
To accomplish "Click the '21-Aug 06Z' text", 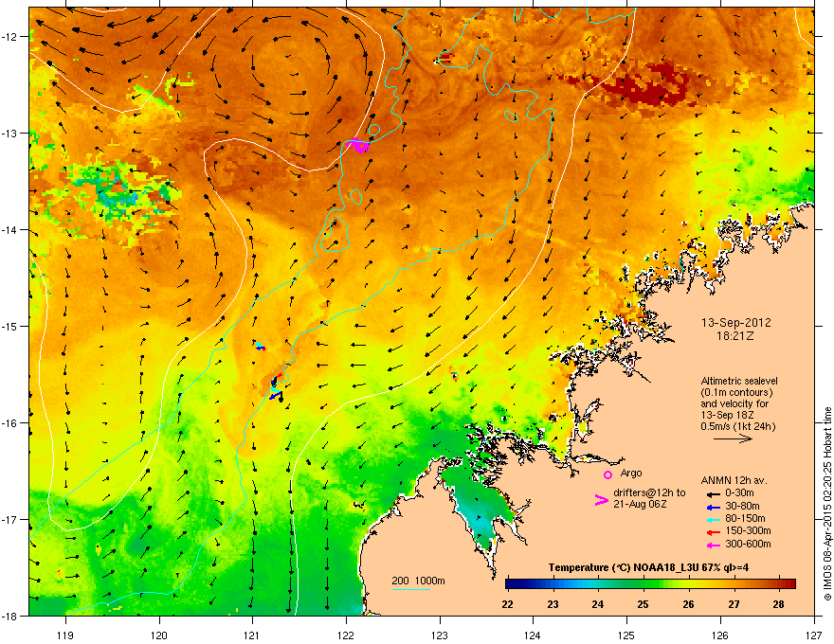I will [x=640, y=504].
